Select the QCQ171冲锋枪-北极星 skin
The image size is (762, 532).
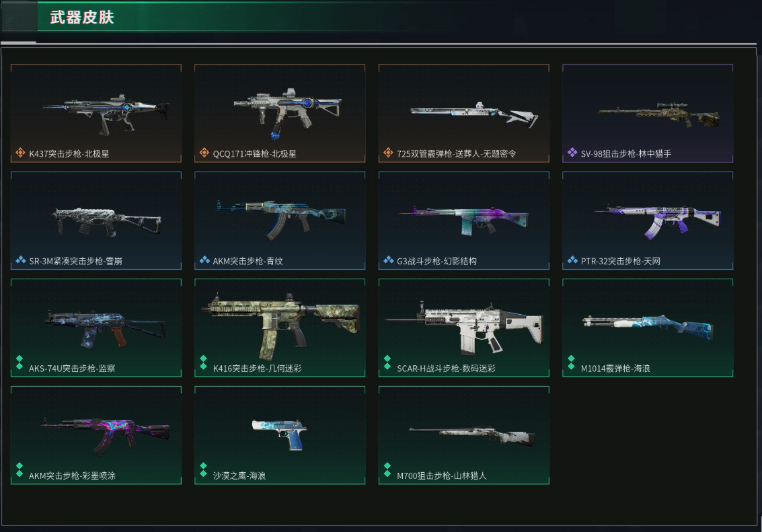[280, 113]
